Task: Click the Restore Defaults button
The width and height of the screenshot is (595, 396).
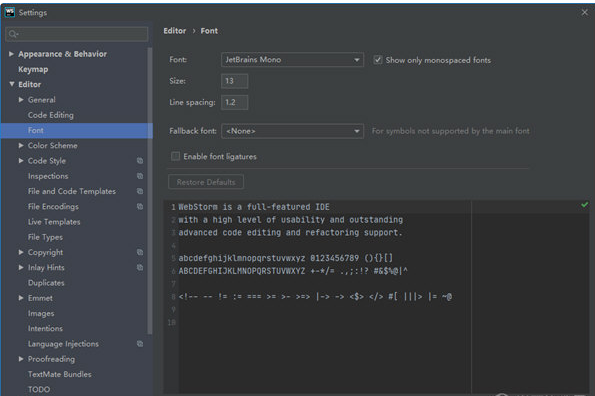Action: tap(206, 182)
